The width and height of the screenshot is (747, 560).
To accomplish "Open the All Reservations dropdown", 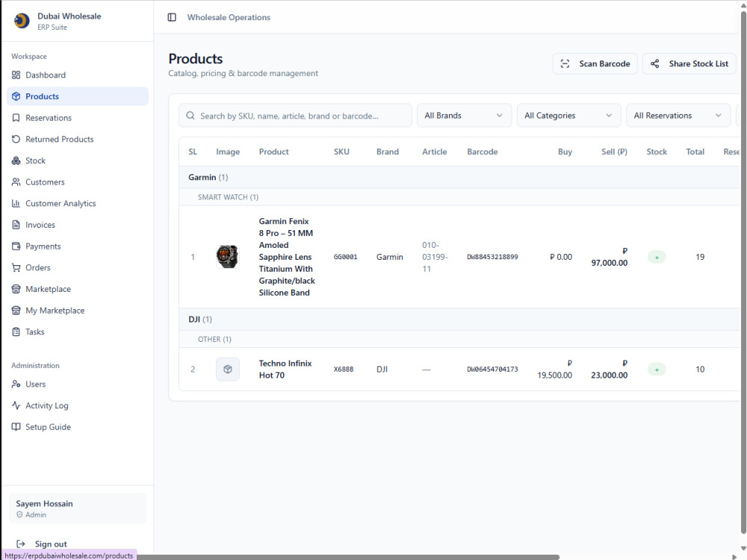I will point(678,115).
